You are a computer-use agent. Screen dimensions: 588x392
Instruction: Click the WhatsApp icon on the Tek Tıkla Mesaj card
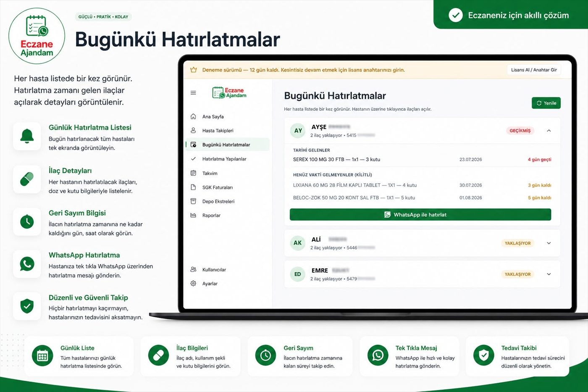(x=378, y=356)
